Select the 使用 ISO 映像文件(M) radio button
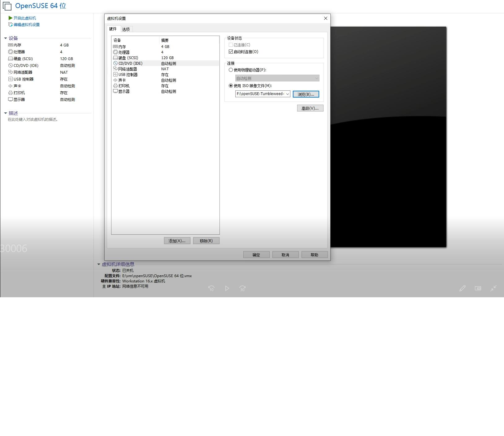 pos(231,86)
